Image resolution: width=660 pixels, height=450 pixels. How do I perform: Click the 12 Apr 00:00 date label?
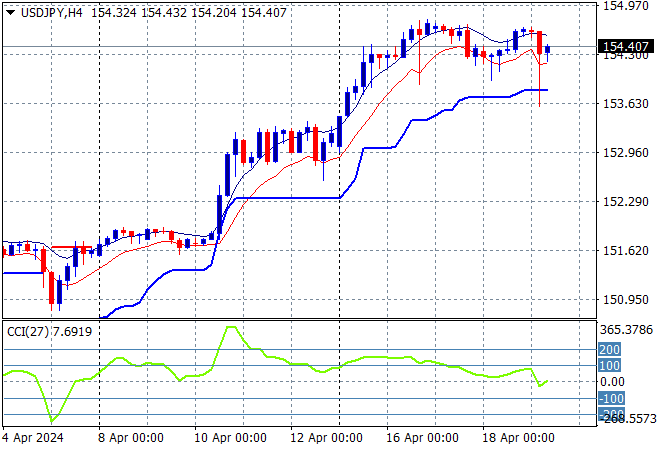click(x=326, y=438)
